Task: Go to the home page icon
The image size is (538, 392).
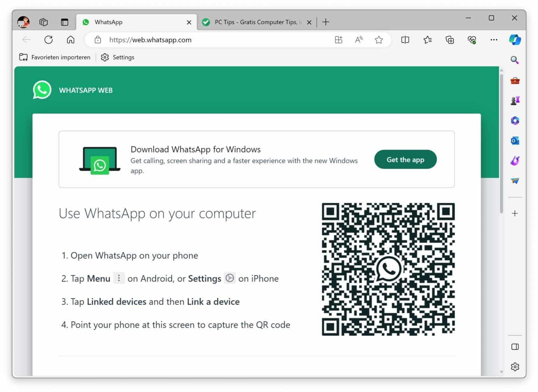Action: 71,40
